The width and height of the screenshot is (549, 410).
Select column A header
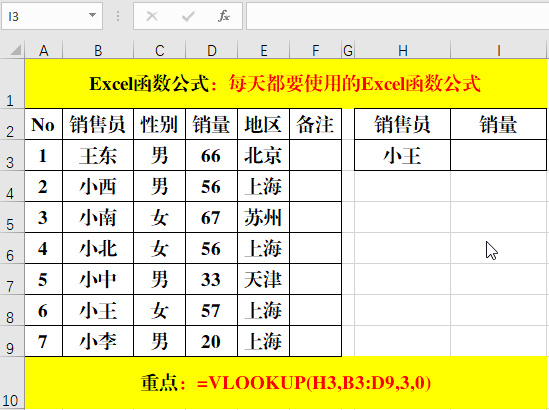pyautogui.click(x=43, y=51)
